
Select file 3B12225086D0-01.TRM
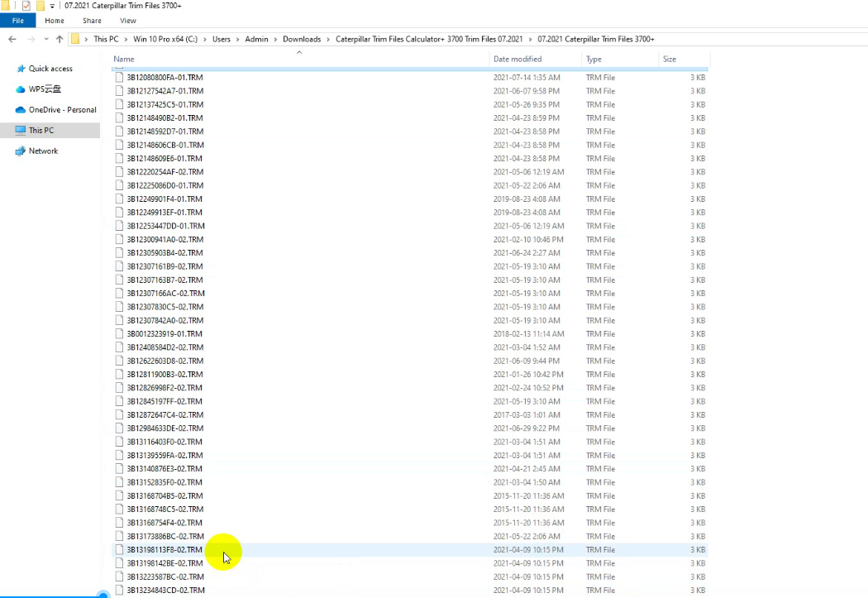(165, 185)
